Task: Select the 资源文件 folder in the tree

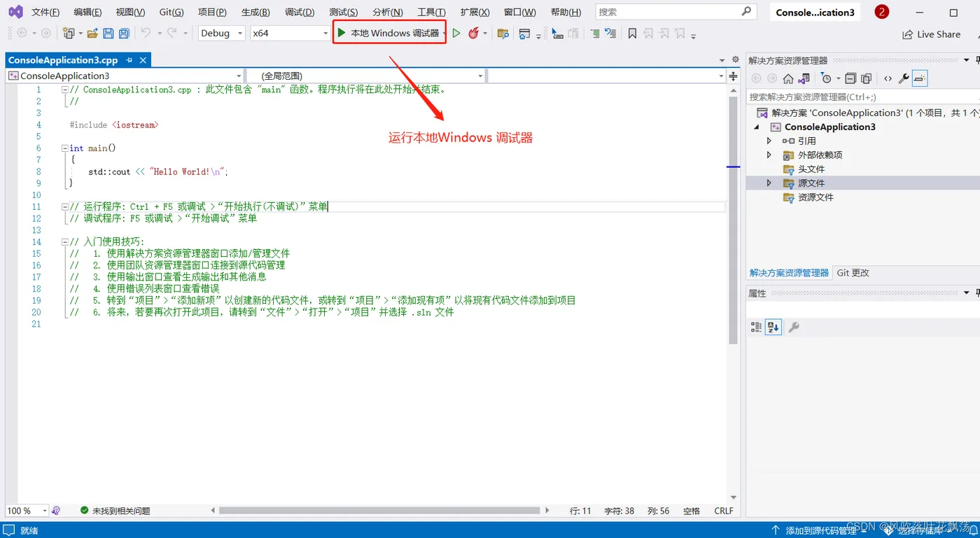Action: [x=815, y=197]
